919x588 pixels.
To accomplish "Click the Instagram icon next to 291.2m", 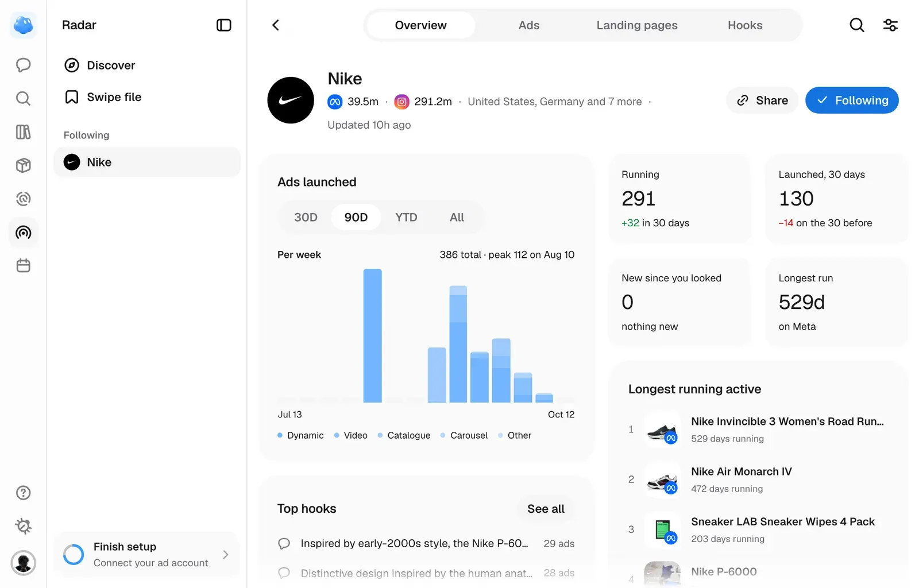I will click(x=402, y=102).
